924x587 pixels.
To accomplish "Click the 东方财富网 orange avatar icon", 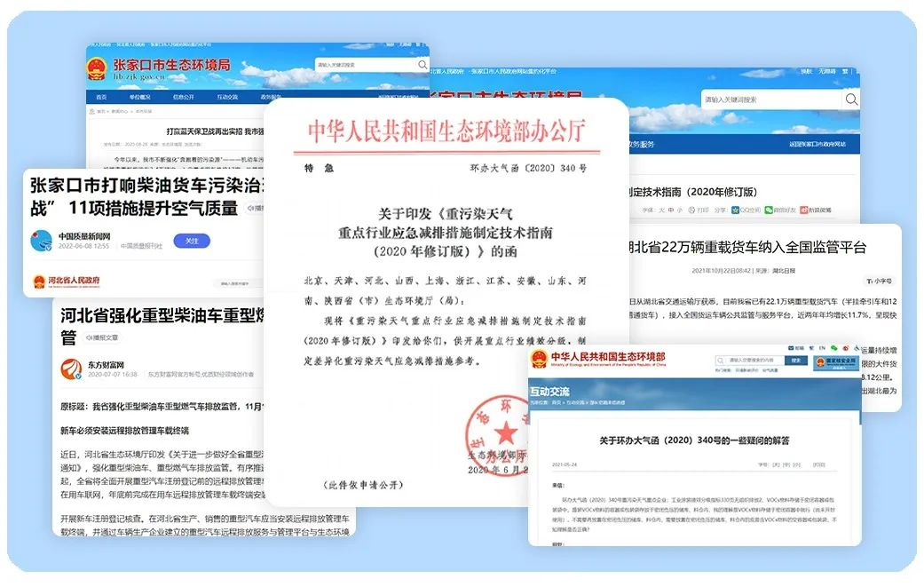I will pos(71,369).
